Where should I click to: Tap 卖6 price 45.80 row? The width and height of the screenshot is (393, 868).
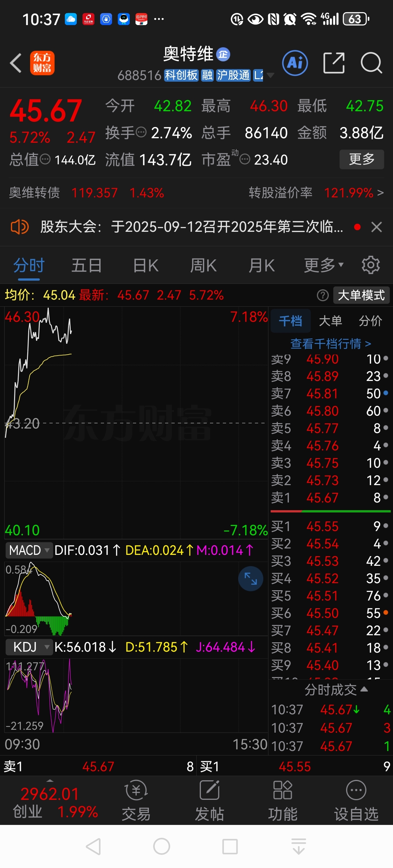tap(330, 411)
